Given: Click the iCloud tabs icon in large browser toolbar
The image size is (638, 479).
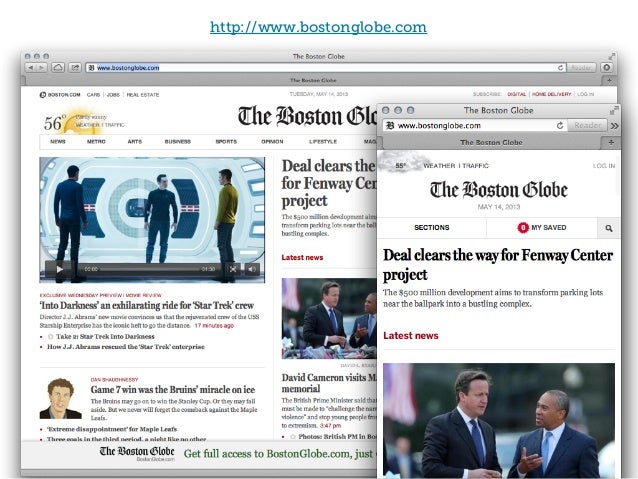Looking at the screenshot, I should 58,68.
